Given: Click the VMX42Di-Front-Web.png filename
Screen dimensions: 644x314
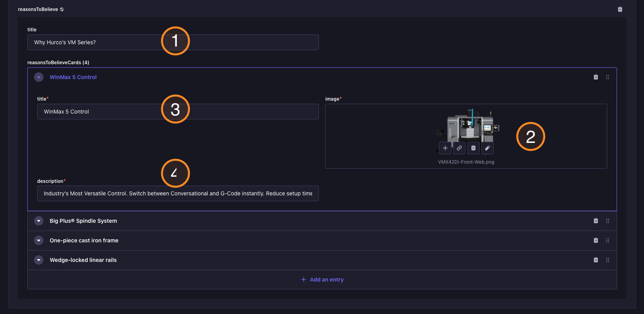Looking at the screenshot, I should coord(466,162).
